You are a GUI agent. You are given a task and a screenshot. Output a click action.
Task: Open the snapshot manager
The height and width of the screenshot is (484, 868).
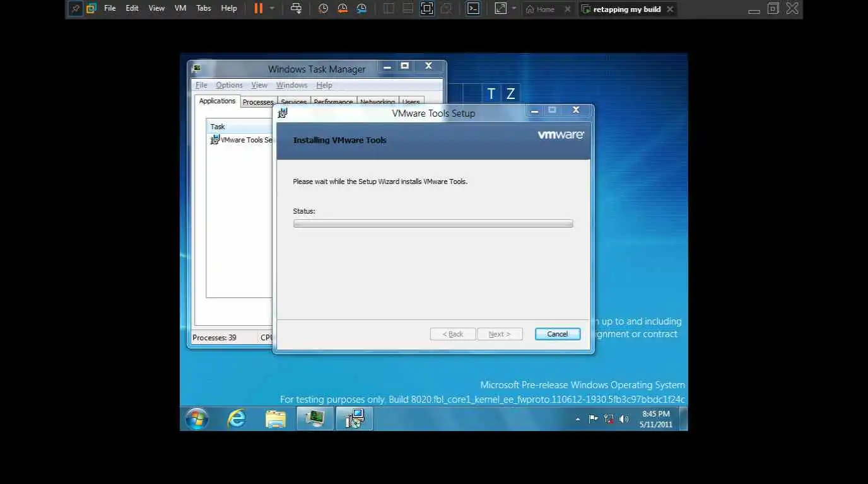point(361,9)
